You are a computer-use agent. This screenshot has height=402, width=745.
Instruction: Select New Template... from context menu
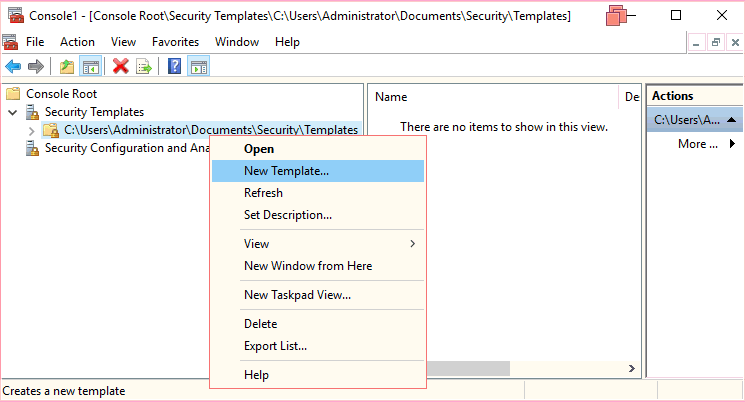point(286,171)
